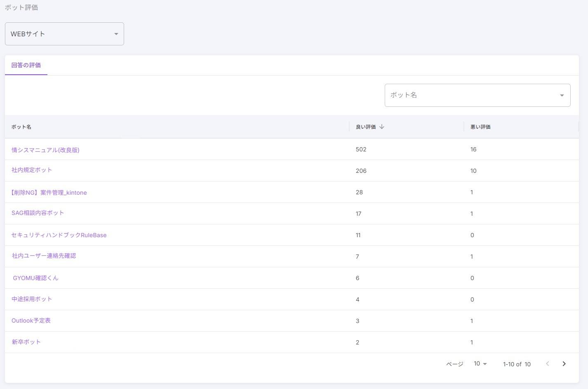Select good rating 11 for セキュリティハンドブック
The height and width of the screenshot is (389, 588).
pos(358,235)
